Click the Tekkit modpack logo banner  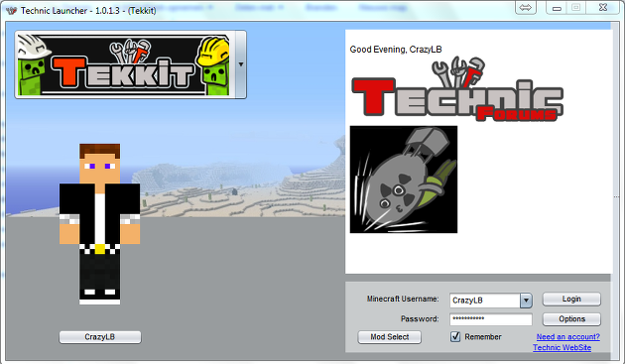point(125,65)
